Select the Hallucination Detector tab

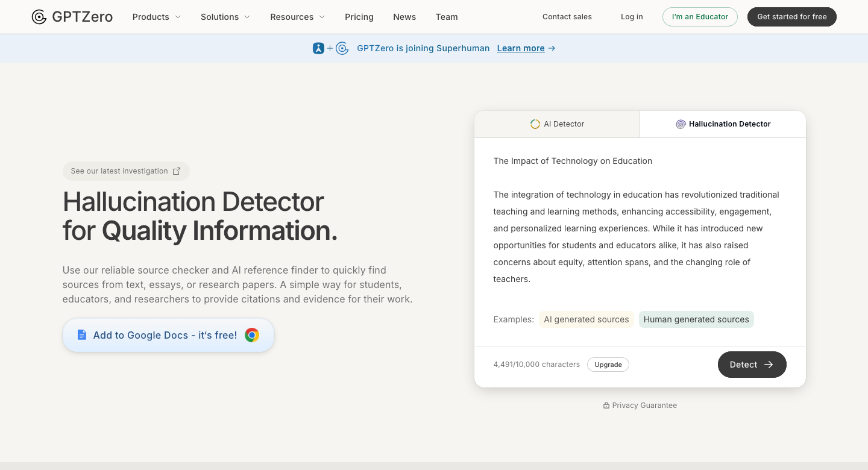click(x=723, y=124)
